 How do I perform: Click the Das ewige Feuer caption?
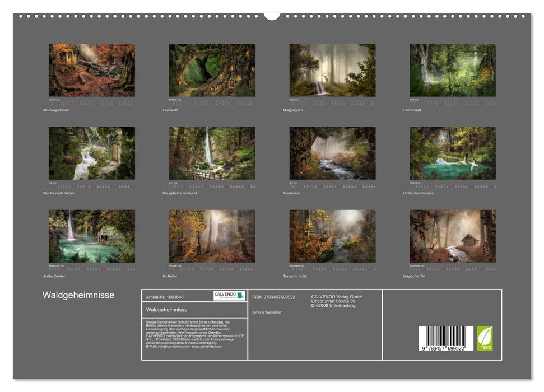coord(56,111)
